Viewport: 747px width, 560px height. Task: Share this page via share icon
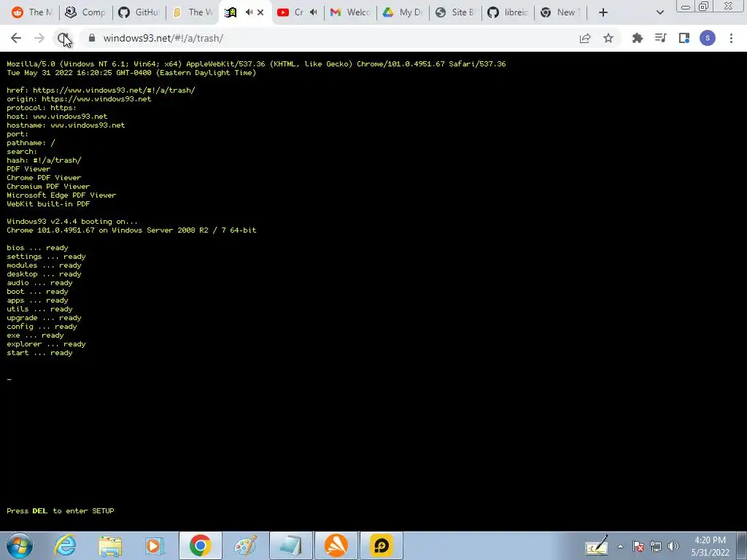(585, 38)
